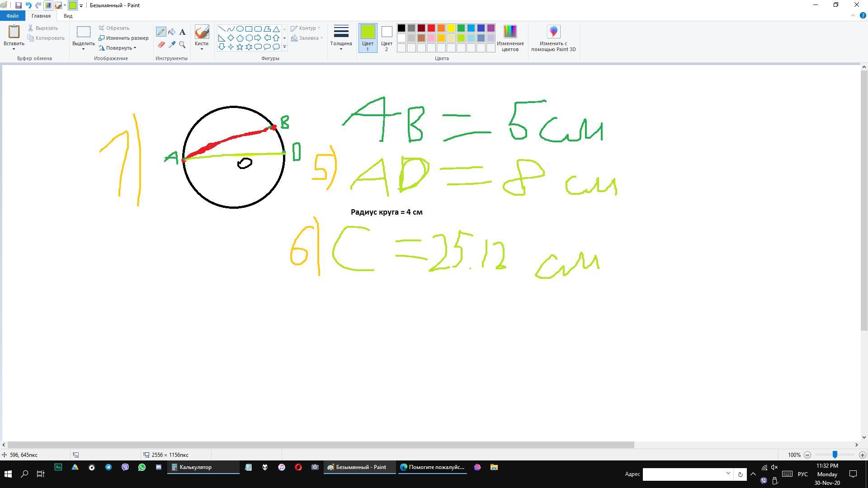This screenshot has height=488, width=868.
Task: Open Paint Help question mark
Action: pos(863,15)
